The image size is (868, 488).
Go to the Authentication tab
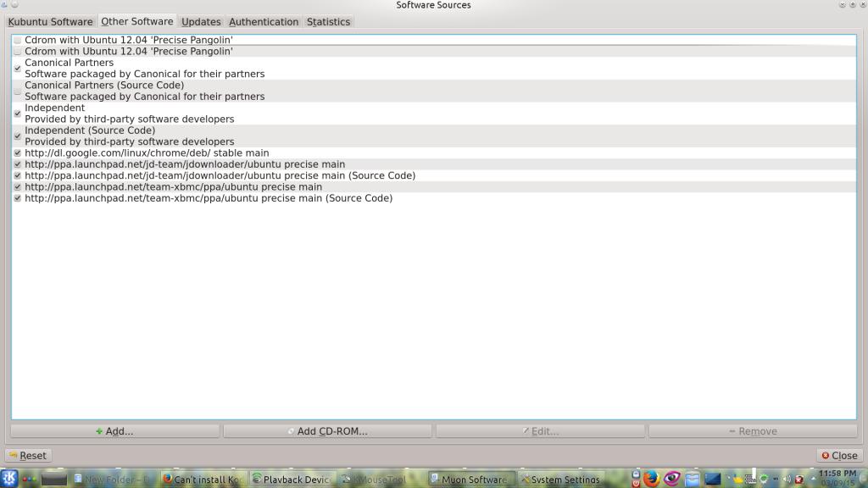(264, 22)
